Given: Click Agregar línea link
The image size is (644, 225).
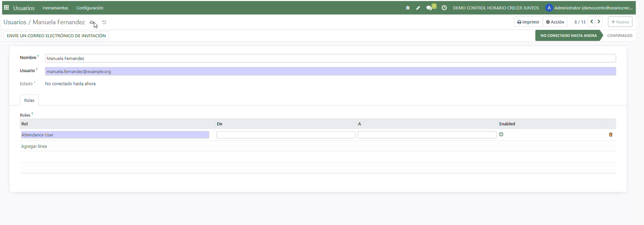Looking at the screenshot, I should [x=34, y=146].
